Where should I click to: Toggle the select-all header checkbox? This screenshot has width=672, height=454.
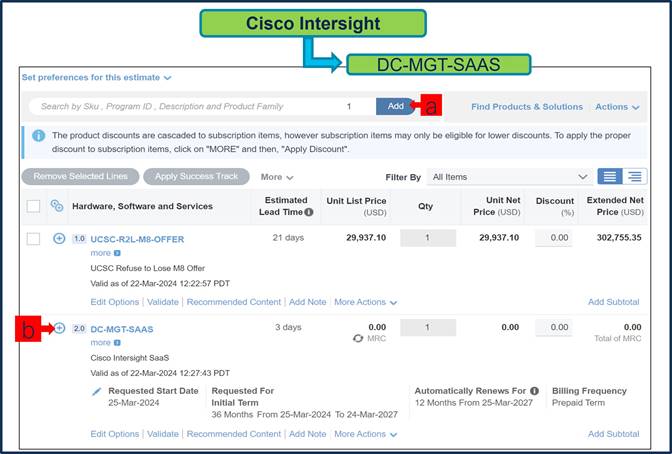click(33, 206)
